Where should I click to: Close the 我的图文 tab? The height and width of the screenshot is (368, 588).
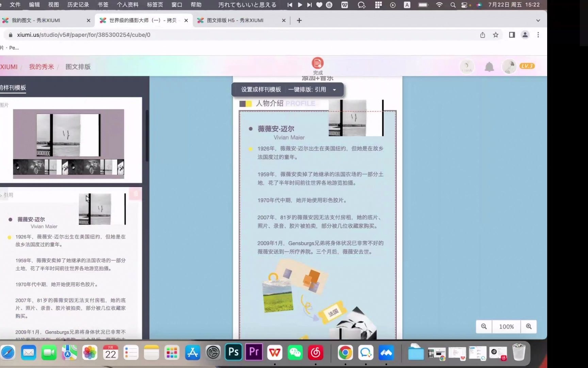pyautogui.click(x=88, y=20)
